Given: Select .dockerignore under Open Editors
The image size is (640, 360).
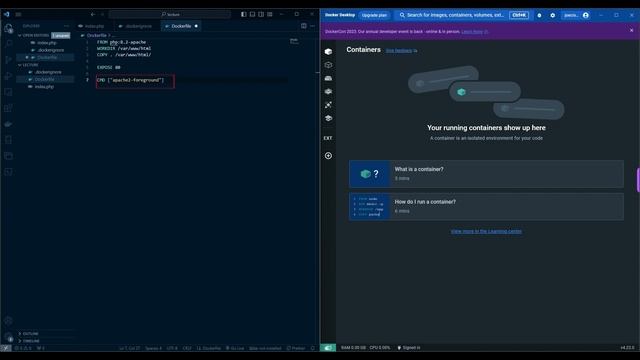Looking at the screenshot, I should [46, 50].
